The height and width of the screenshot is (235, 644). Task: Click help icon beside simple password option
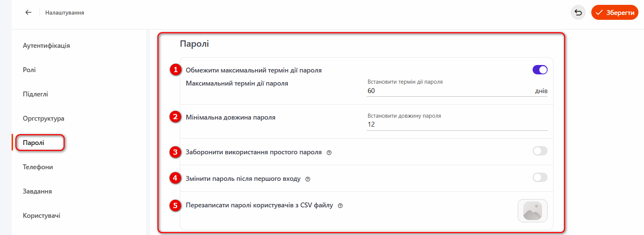click(329, 152)
